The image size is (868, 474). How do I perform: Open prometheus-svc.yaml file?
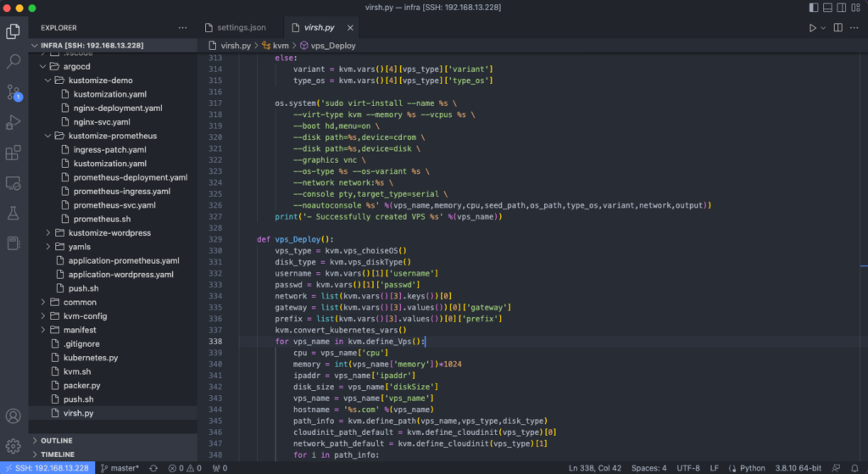[x=113, y=205]
